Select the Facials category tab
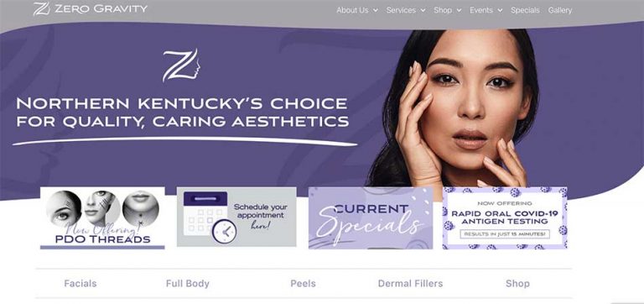 (80, 284)
